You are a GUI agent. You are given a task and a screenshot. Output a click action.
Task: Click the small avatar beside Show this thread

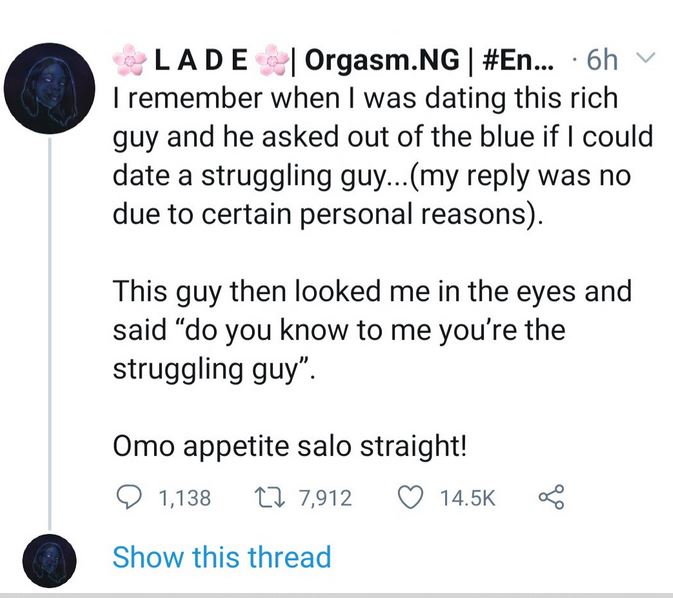[50, 557]
